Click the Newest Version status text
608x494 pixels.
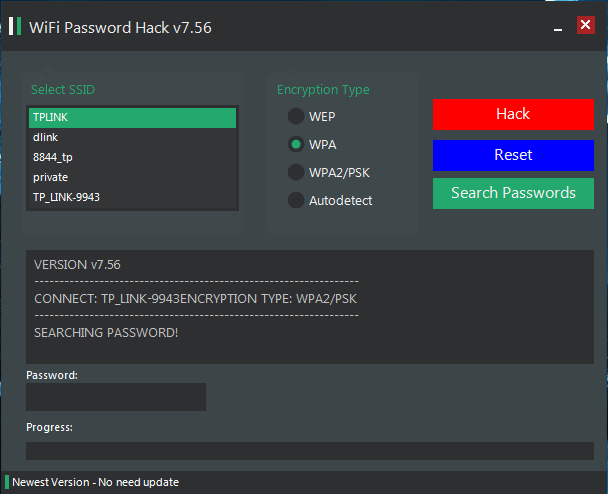95,482
